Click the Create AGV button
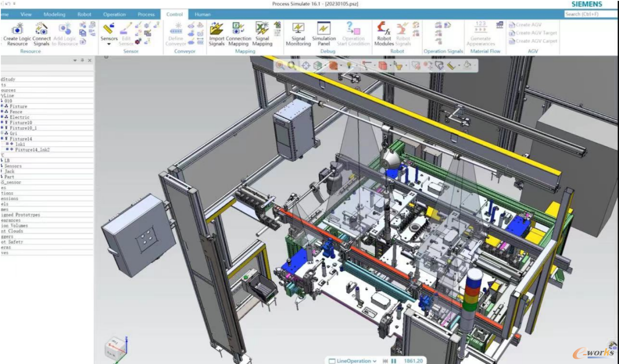Viewport: 619px width, 364px height. point(525,25)
